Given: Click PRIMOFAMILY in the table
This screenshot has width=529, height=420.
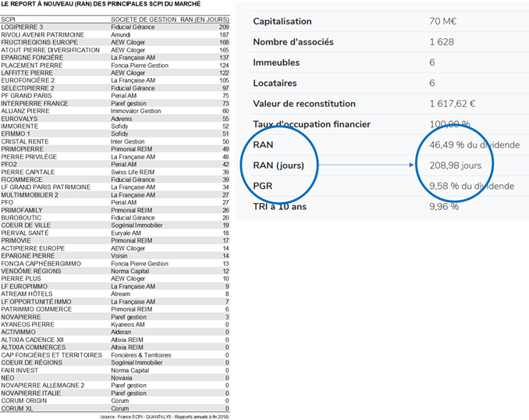Looking at the screenshot, I should [x=22, y=210].
